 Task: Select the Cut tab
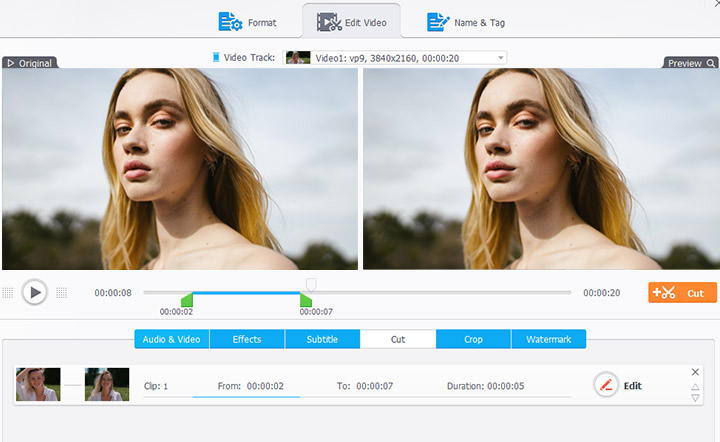398,339
